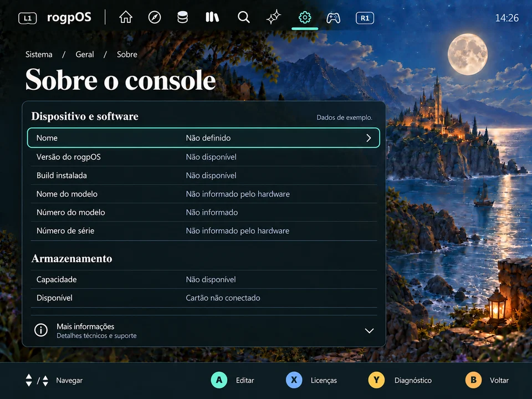Click the Diagnóstico label in footer
Image resolution: width=532 pixels, height=399 pixels.
[x=413, y=380]
